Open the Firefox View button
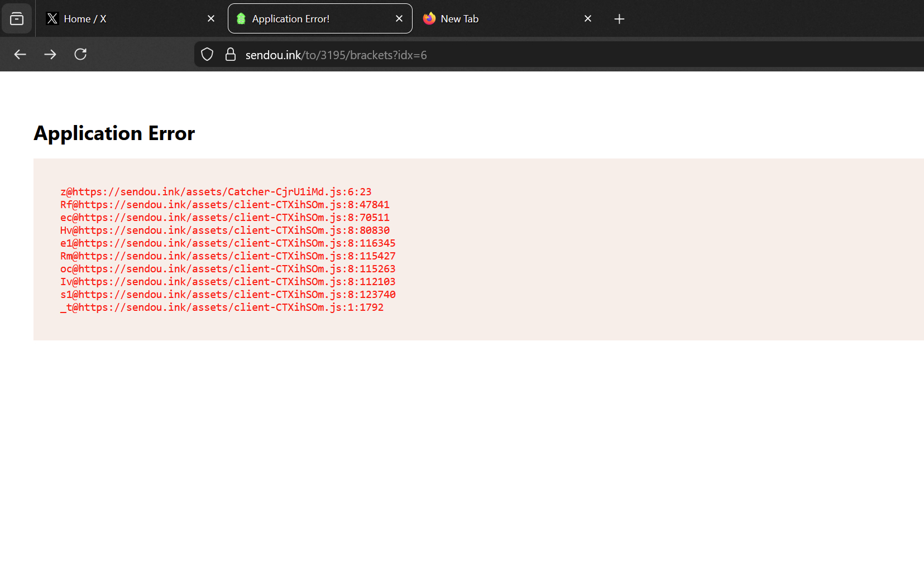 click(x=17, y=19)
